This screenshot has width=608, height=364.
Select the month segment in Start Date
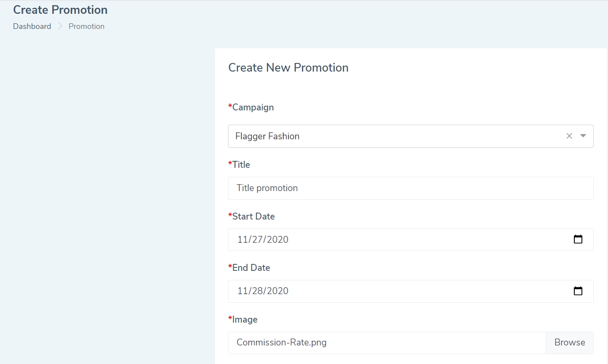pos(242,240)
